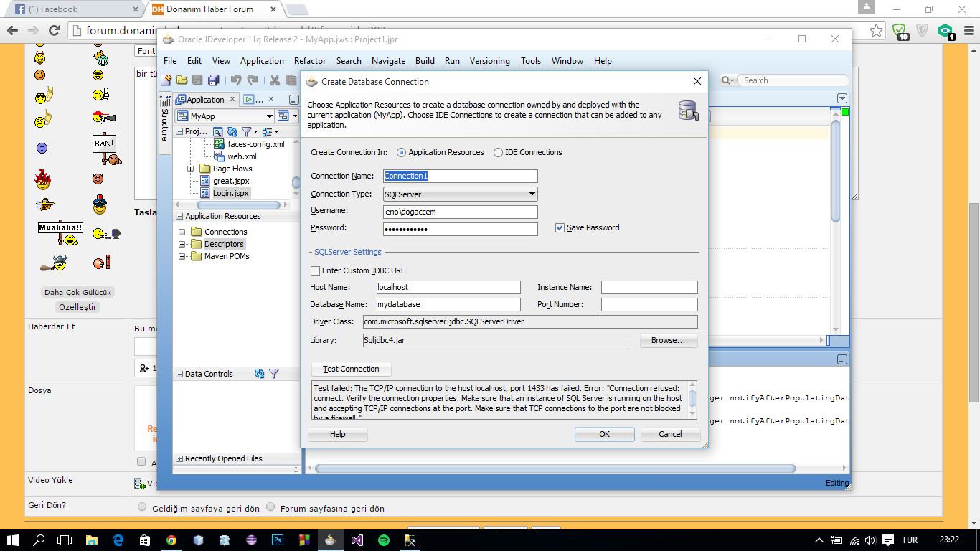
Task: Select 'Geldiğim sayfaya geri dön' radio button
Action: [142, 507]
